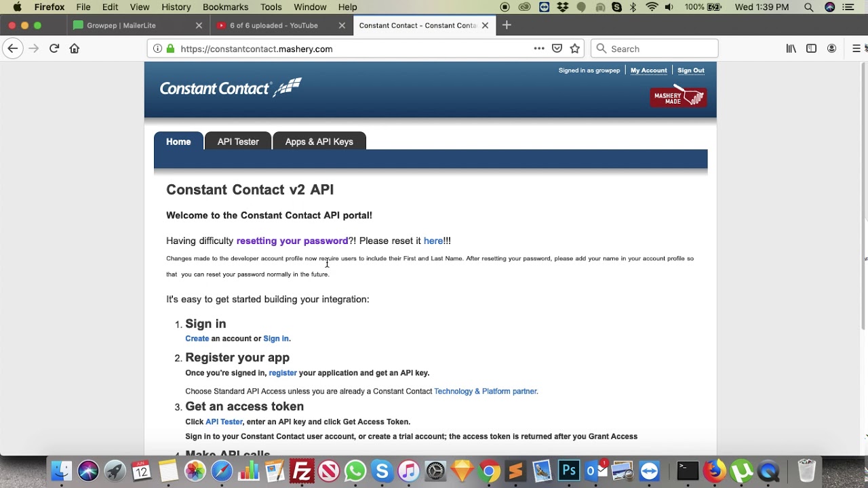
Task: Open the Firefox home page
Action: pos(75,49)
